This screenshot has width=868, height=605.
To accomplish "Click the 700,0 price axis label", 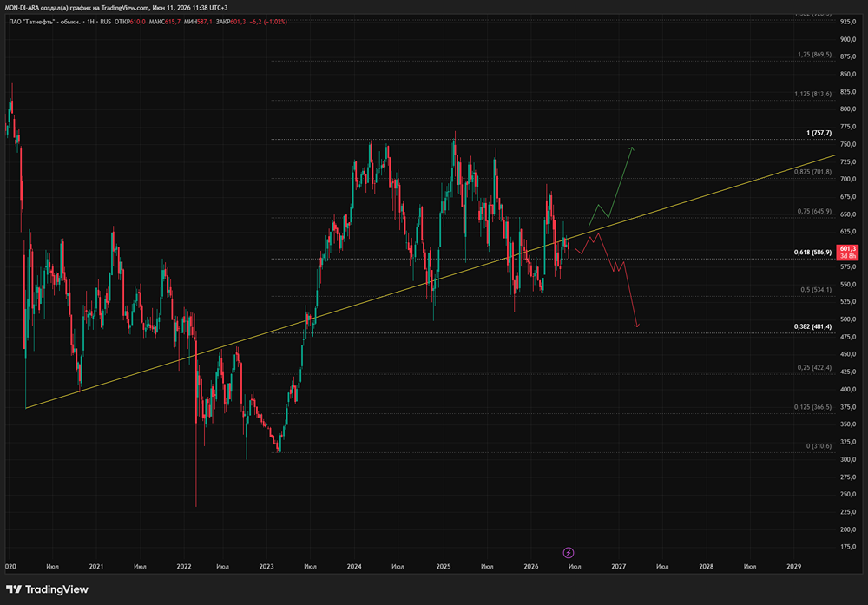I will click(848, 180).
